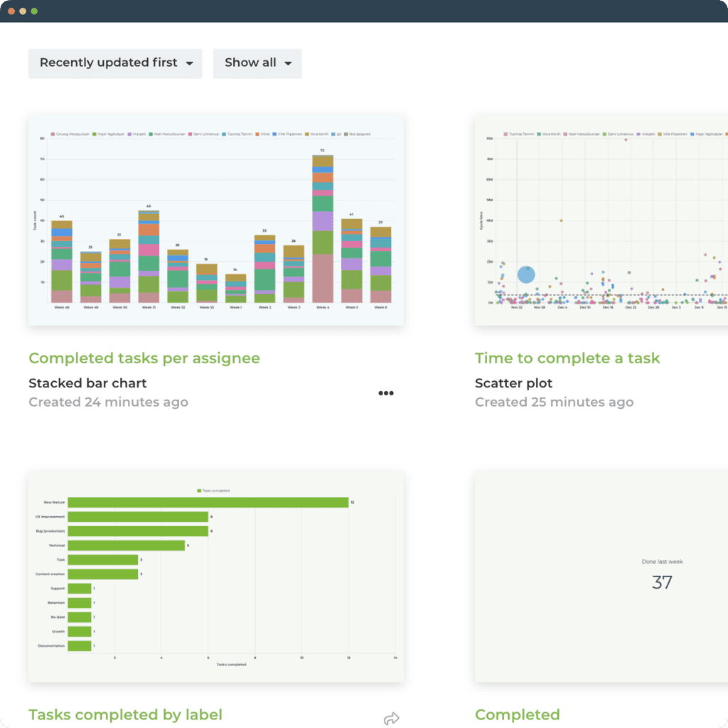Open the Tasks completed by label report

[125, 714]
